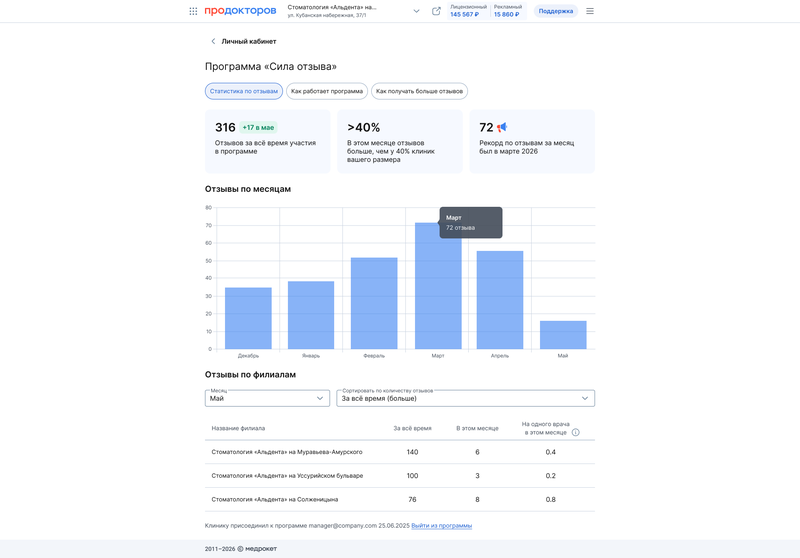Click the back arrow near Личный кабинет
This screenshot has width=800, height=558.
(x=213, y=41)
